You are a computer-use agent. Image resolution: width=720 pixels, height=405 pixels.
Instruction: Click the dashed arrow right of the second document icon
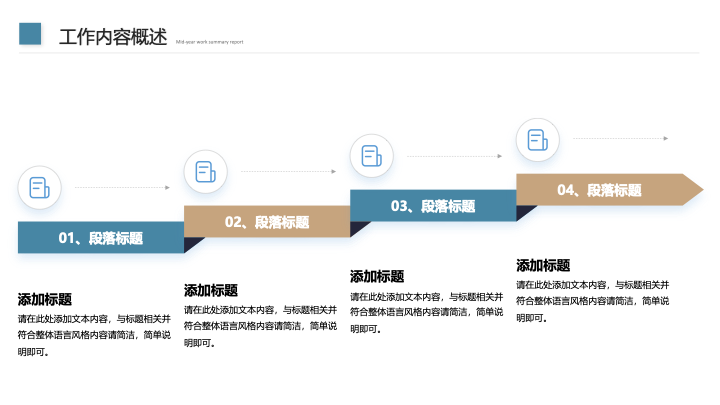click(288, 172)
